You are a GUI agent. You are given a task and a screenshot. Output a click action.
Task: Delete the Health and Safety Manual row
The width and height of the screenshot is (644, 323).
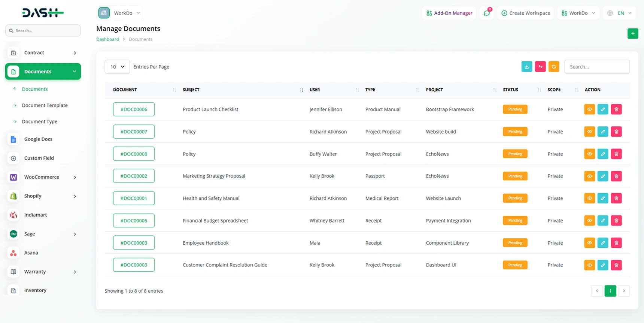coord(616,198)
